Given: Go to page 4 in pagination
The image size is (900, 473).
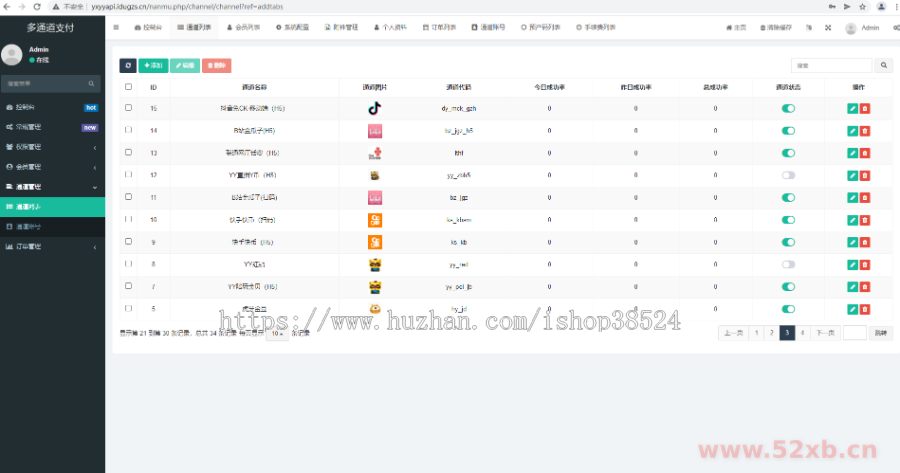Looking at the screenshot, I should point(802,333).
